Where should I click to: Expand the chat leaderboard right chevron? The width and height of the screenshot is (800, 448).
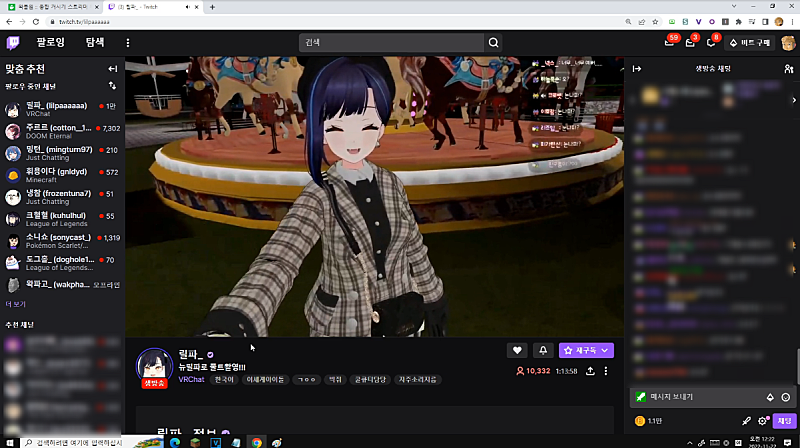[x=794, y=100]
